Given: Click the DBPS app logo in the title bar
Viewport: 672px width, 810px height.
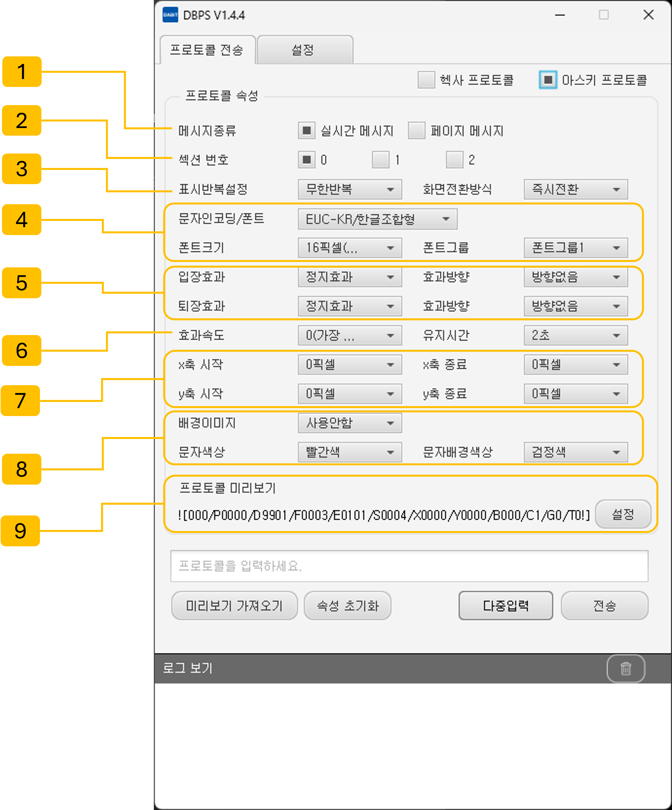Looking at the screenshot, I should click(x=170, y=15).
